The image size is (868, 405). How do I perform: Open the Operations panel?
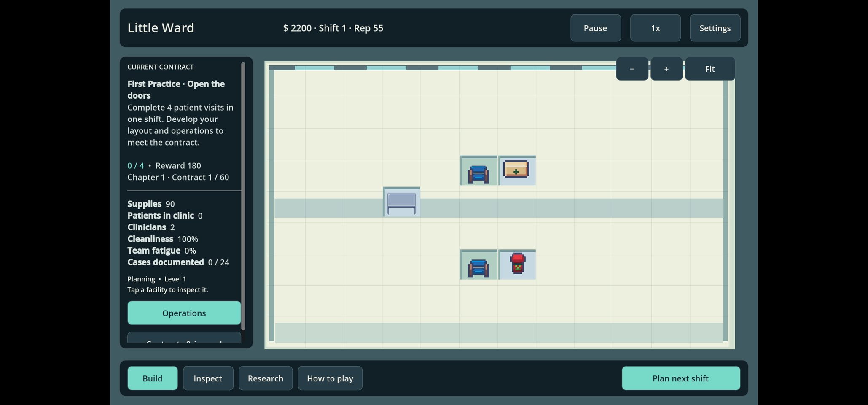pyautogui.click(x=184, y=313)
